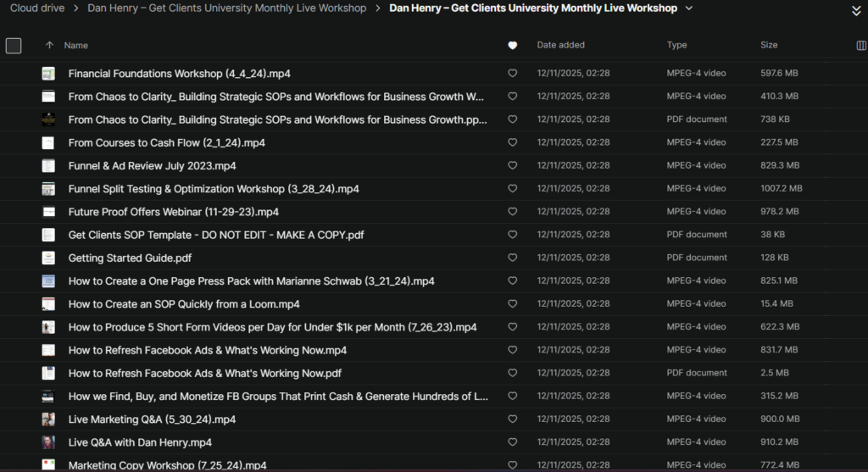Favourite Financial Foundations Workshop file
This screenshot has width=868, height=472.
click(513, 73)
